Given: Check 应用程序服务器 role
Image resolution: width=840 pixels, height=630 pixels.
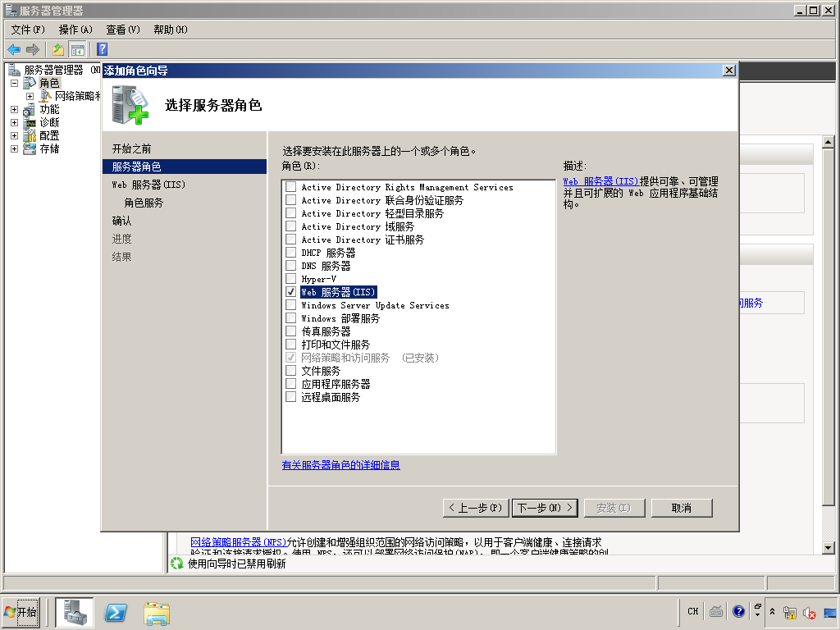Looking at the screenshot, I should tap(291, 384).
